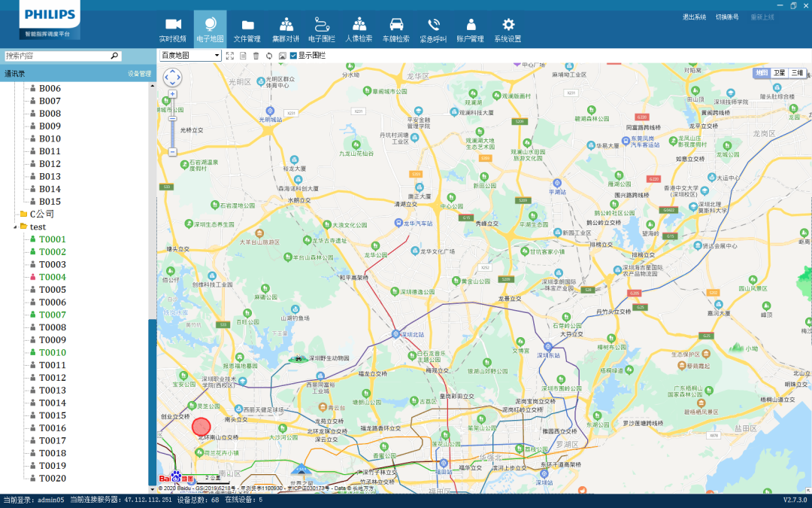812x508 pixels.
Task: Switch the map view to 地图
Action: [x=761, y=73]
